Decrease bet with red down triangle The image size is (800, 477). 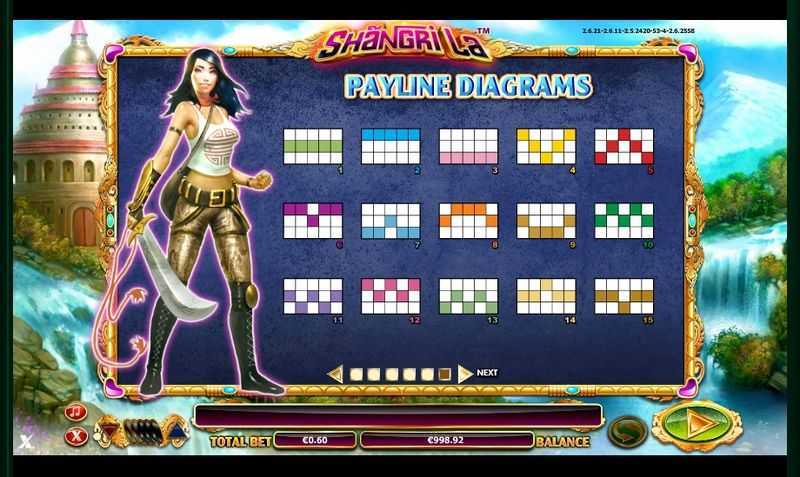108,428
